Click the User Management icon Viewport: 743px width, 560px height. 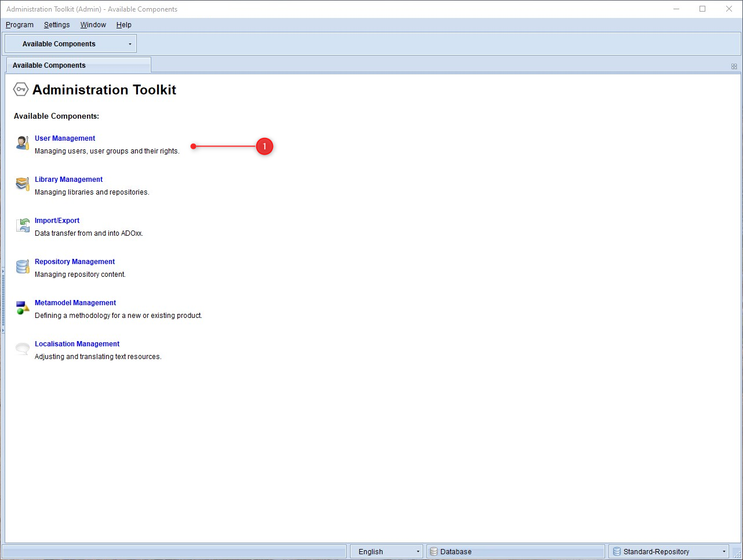[x=23, y=143]
